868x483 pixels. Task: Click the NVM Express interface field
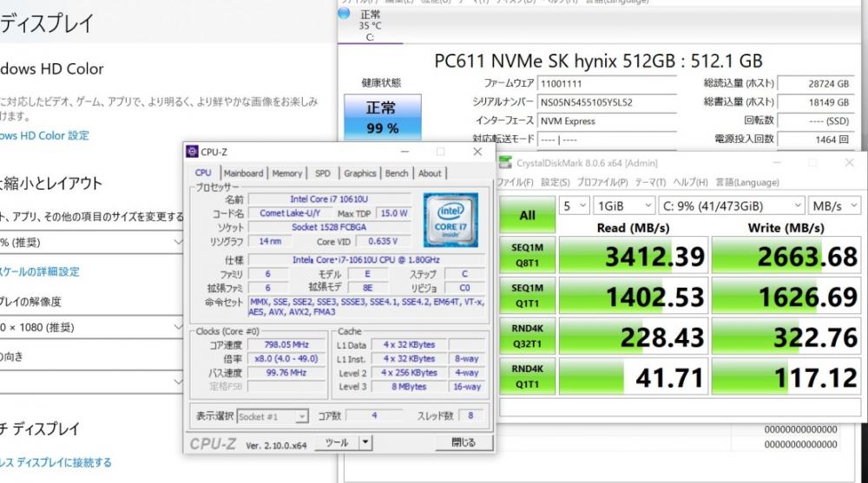click(607, 121)
